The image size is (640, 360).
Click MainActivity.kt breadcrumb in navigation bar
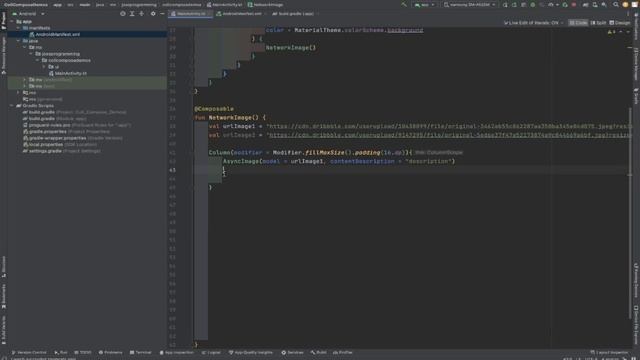[224, 5]
